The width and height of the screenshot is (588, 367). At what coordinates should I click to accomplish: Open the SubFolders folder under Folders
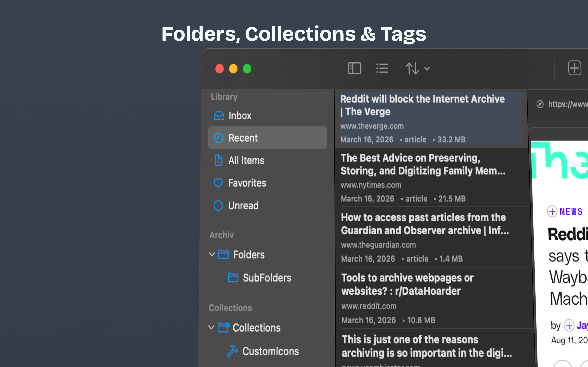pos(267,278)
